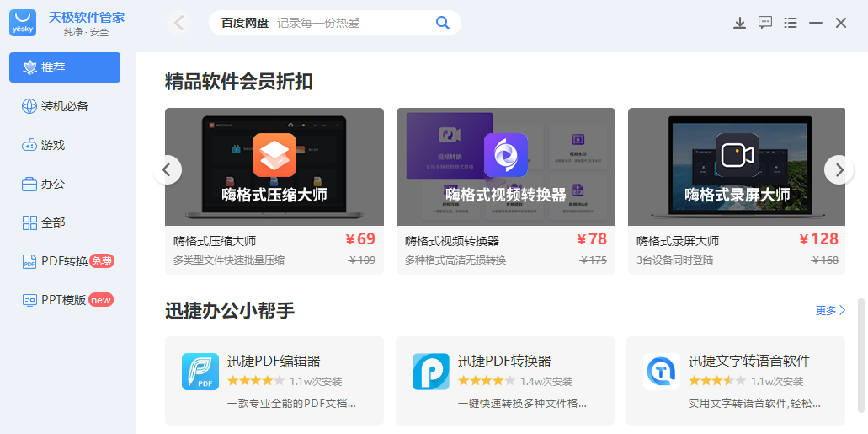Image resolution: width=868 pixels, height=434 pixels.
Task: Click the 3台设备同时登陆 description
Action: pos(675,260)
